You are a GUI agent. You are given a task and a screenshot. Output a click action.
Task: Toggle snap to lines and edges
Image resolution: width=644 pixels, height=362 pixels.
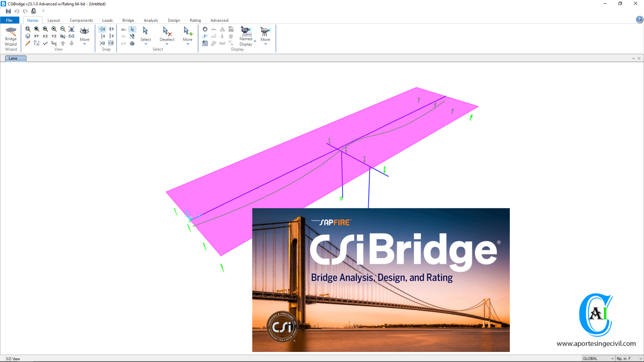[x=111, y=36]
